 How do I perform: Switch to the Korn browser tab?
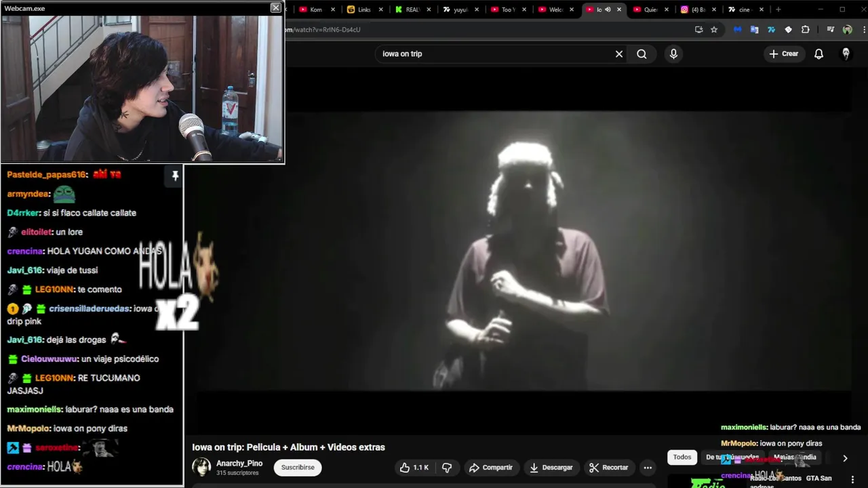click(x=315, y=9)
